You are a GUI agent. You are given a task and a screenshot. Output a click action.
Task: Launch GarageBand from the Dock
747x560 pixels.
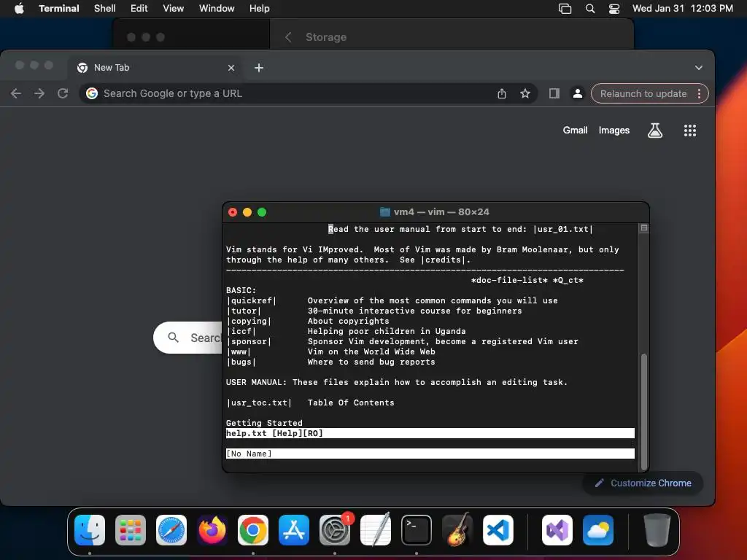[457, 530]
